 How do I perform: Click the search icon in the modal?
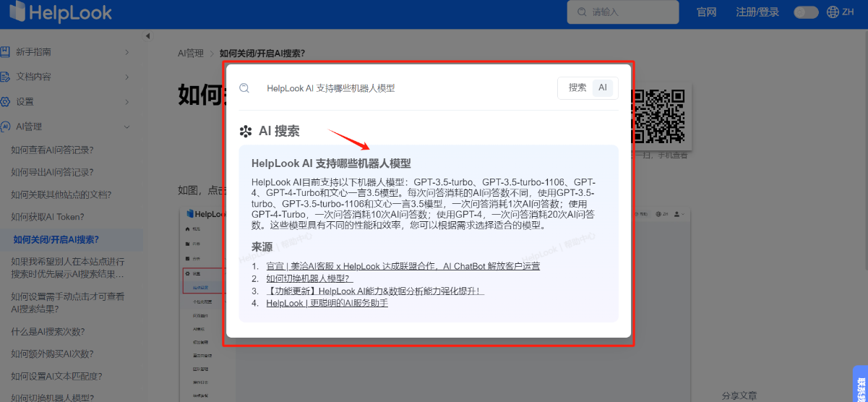click(x=244, y=88)
